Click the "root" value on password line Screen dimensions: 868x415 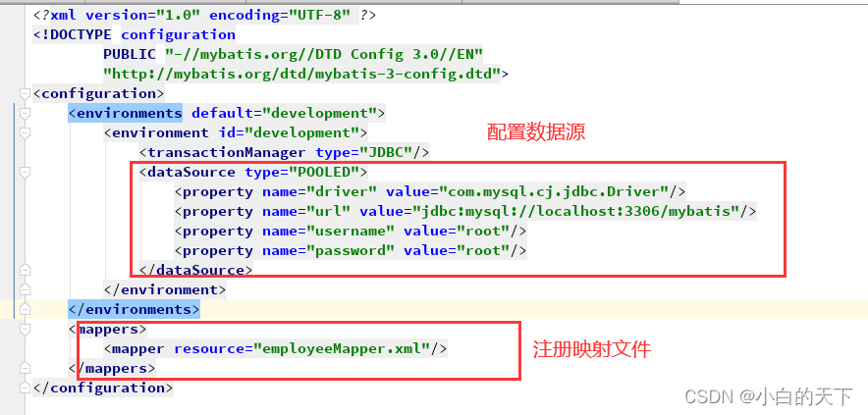pyautogui.click(x=483, y=250)
